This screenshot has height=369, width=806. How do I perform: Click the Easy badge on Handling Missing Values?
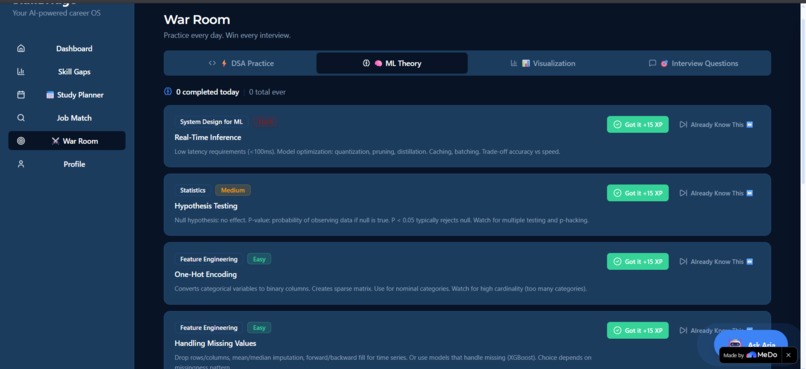(259, 328)
